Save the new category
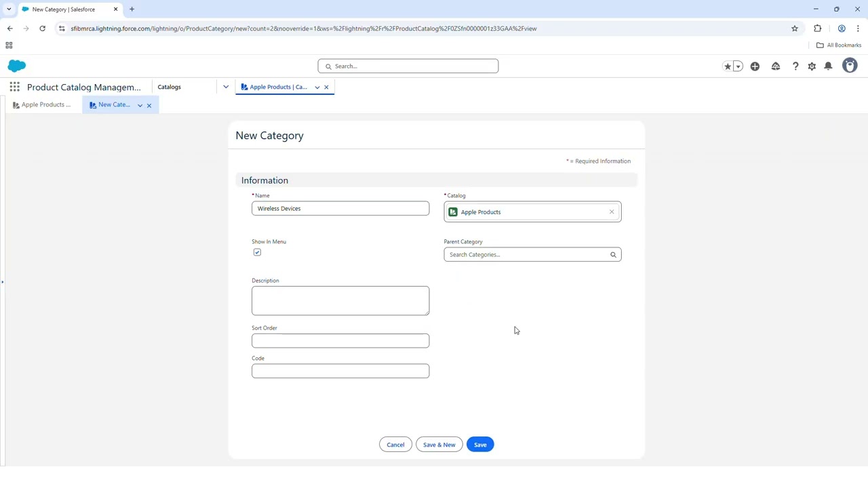Screen dimensions: 868x488 (x=480, y=445)
